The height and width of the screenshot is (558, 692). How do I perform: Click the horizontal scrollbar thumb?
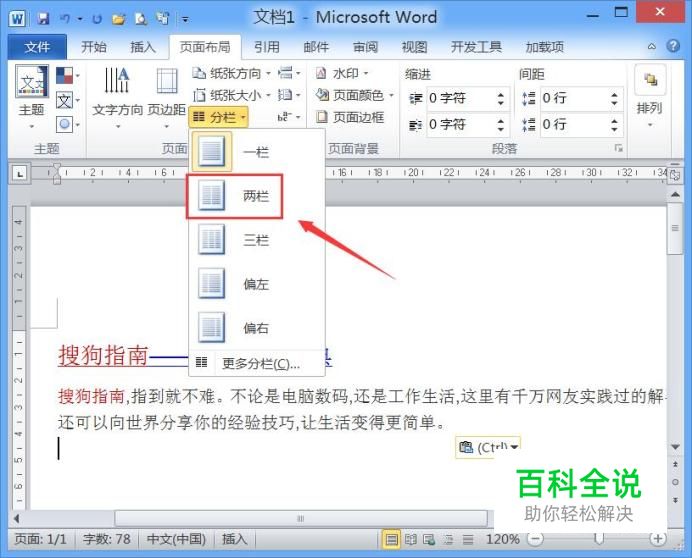click(x=301, y=518)
